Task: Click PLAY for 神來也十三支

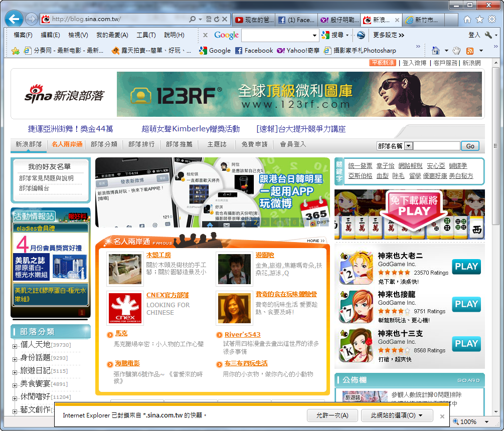Action: point(466,344)
